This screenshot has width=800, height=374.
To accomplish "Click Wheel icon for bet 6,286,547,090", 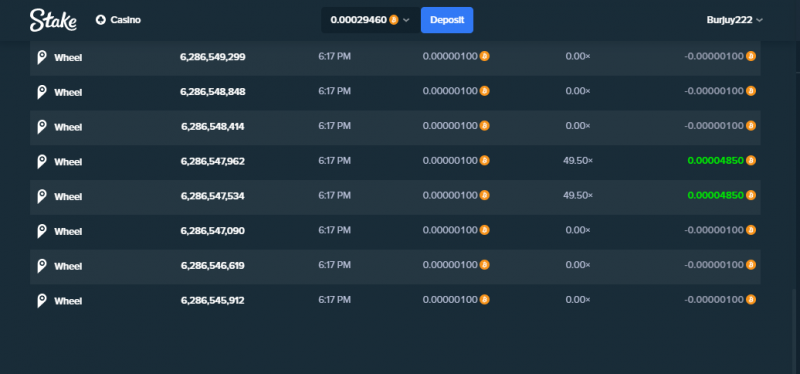I will click(x=42, y=231).
